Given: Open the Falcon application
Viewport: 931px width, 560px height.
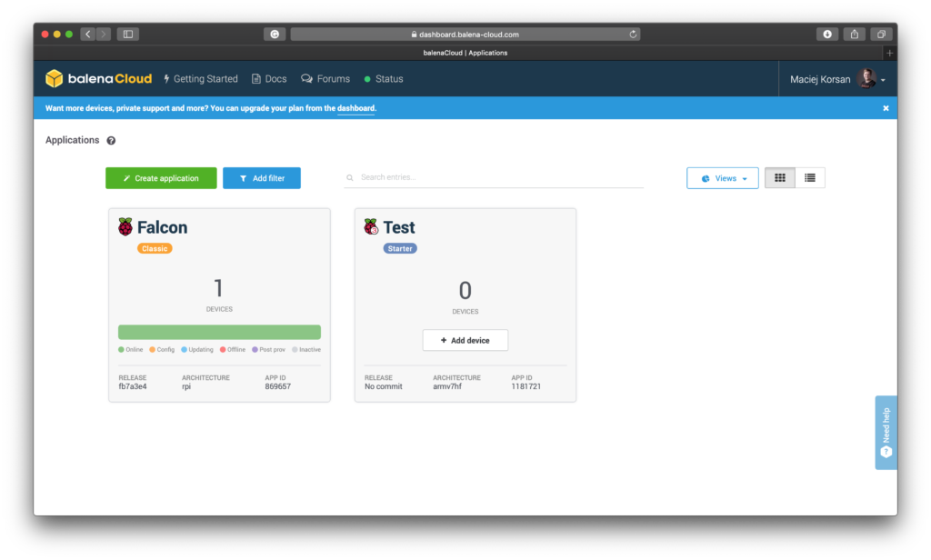Looking at the screenshot, I should pyautogui.click(x=162, y=227).
